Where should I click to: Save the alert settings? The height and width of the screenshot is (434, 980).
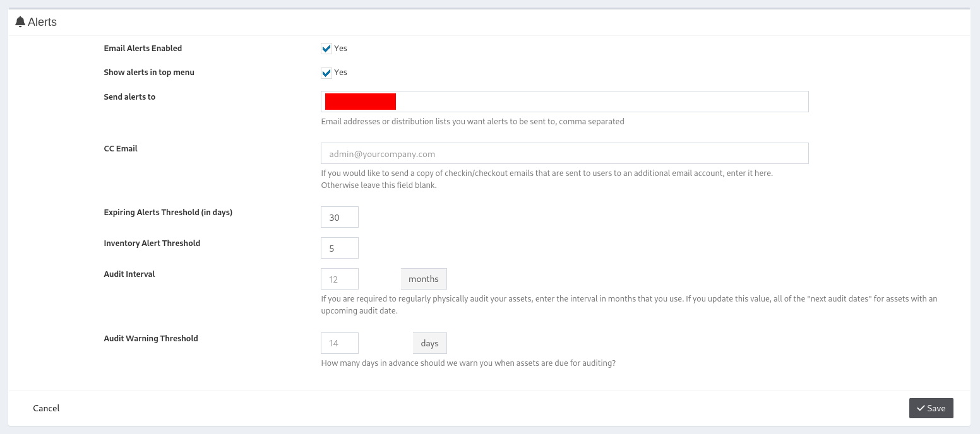931,408
